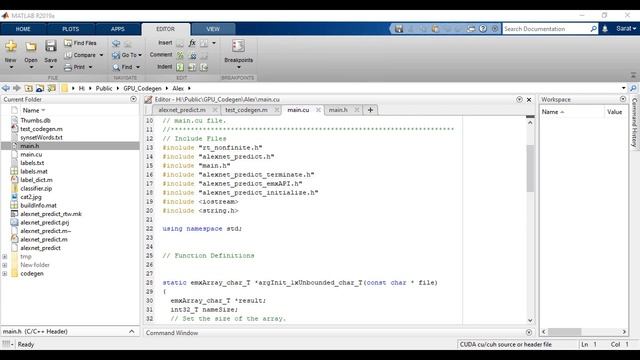Open the Command History side tab
640x360 pixels.
click(x=634, y=122)
